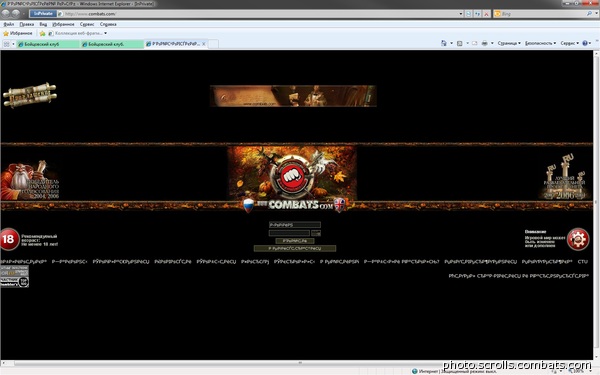
Task: Click the Home page icon
Action: pos(444,43)
